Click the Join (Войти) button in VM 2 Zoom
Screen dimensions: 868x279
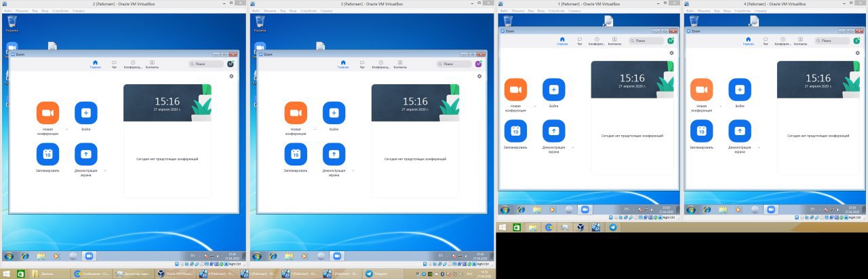(86, 113)
